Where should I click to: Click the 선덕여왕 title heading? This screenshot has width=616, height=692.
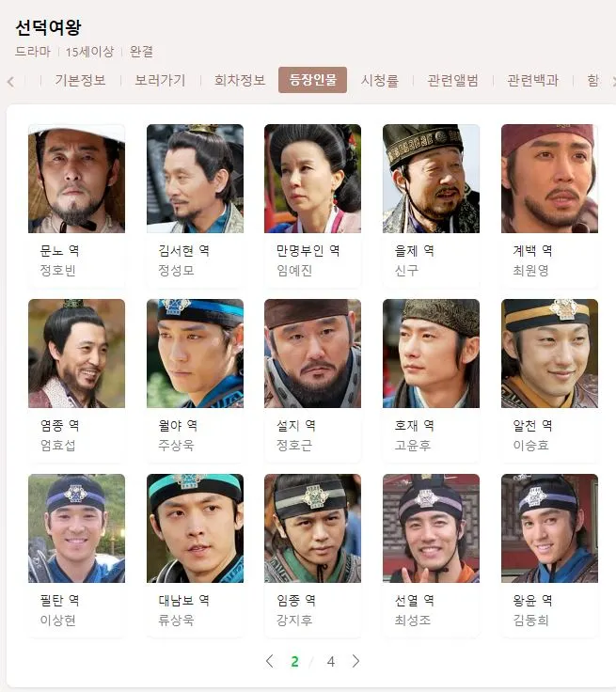click(49, 27)
